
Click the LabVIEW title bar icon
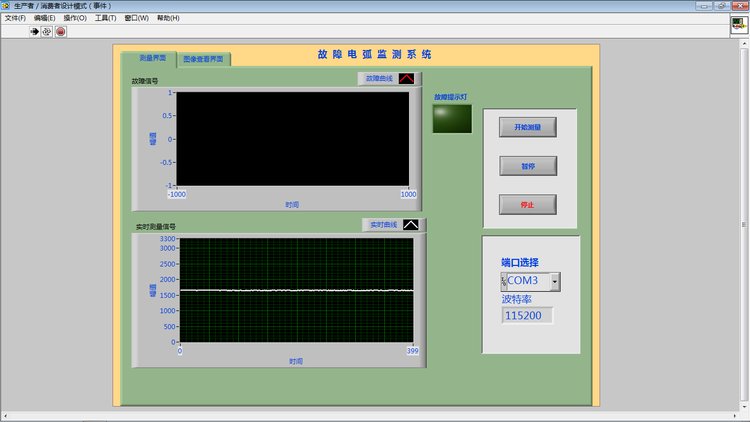point(7,6)
